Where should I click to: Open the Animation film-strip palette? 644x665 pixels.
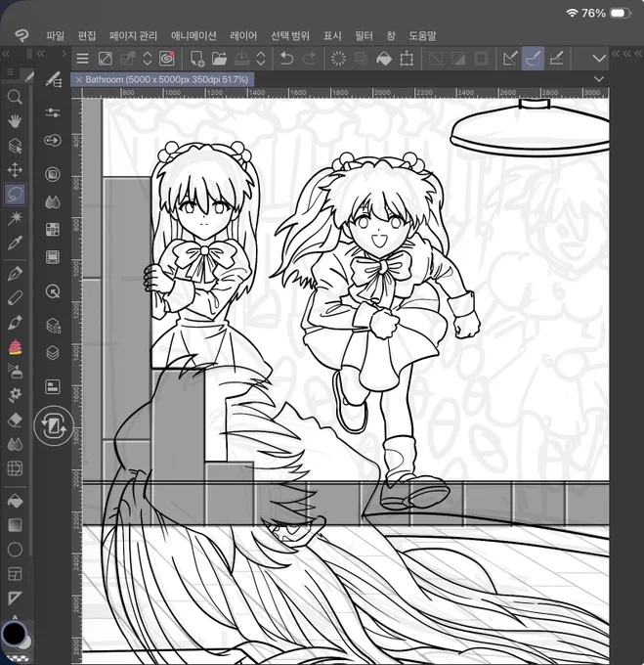click(53, 257)
